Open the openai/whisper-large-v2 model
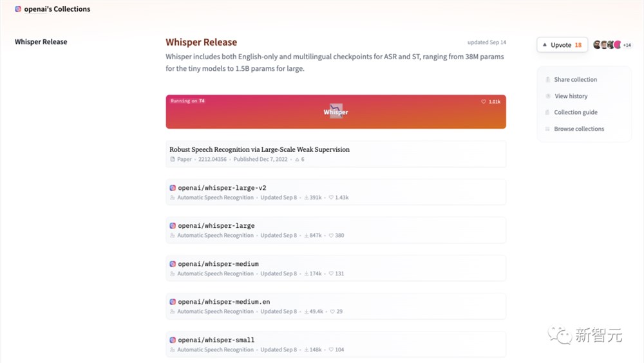 point(222,188)
